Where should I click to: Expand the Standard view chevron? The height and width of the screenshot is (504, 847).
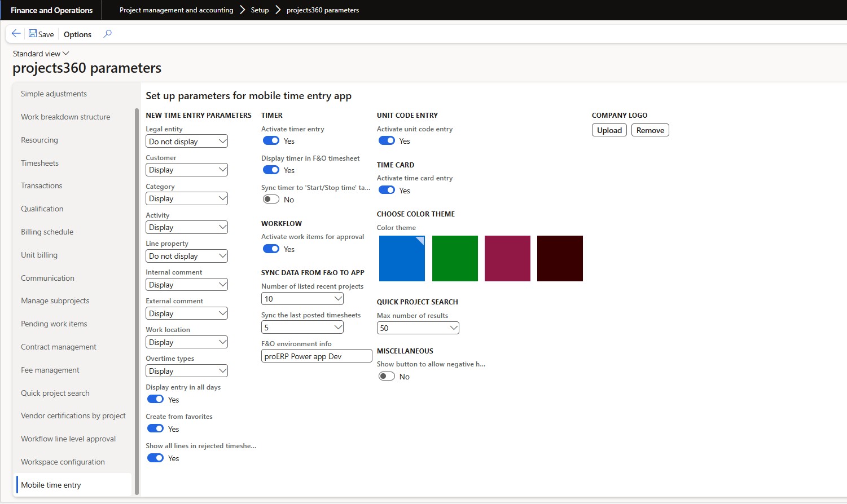[66, 54]
